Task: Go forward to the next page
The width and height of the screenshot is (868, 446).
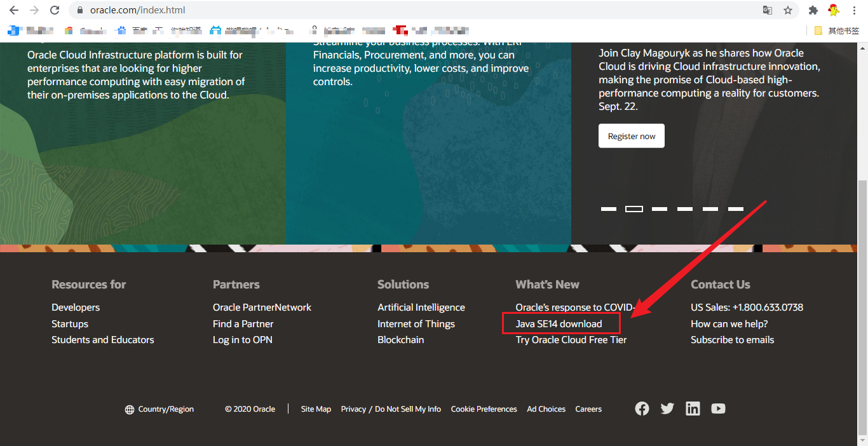Action: [34, 10]
